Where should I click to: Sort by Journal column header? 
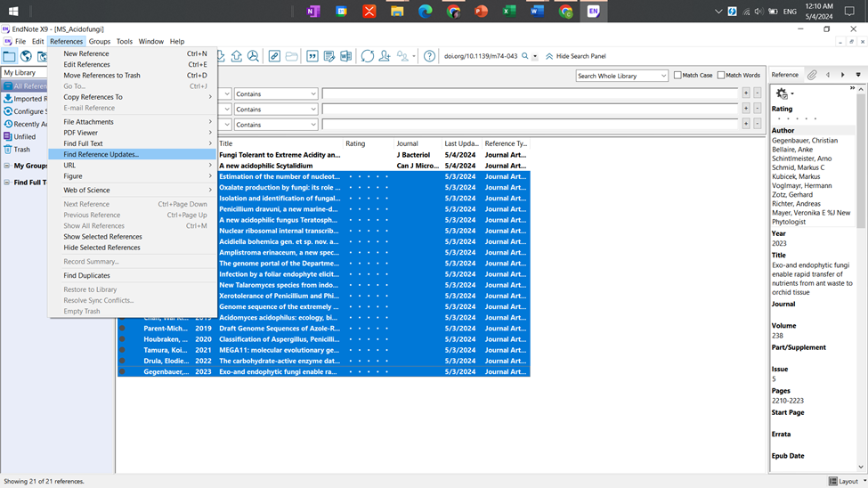coord(418,143)
